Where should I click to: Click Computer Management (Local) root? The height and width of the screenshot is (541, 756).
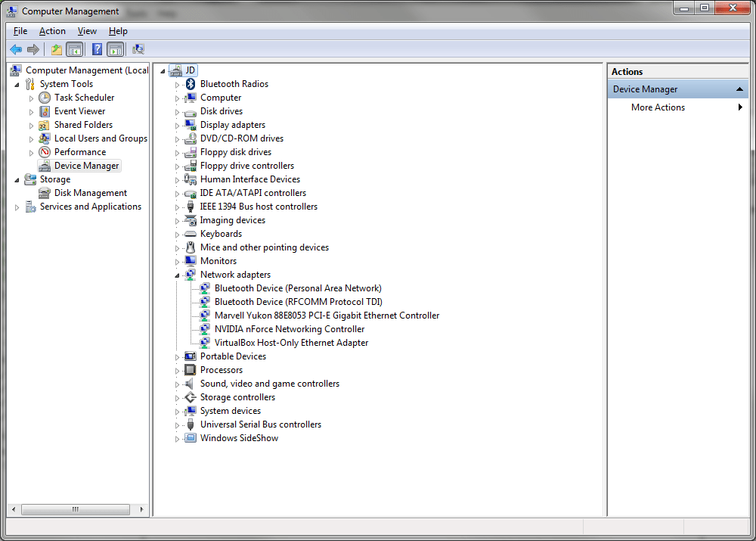coord(87,70)
